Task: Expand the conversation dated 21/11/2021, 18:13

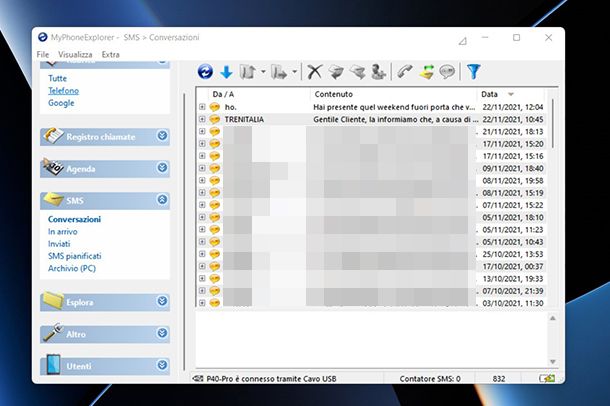Action: [x=202, y=131]
